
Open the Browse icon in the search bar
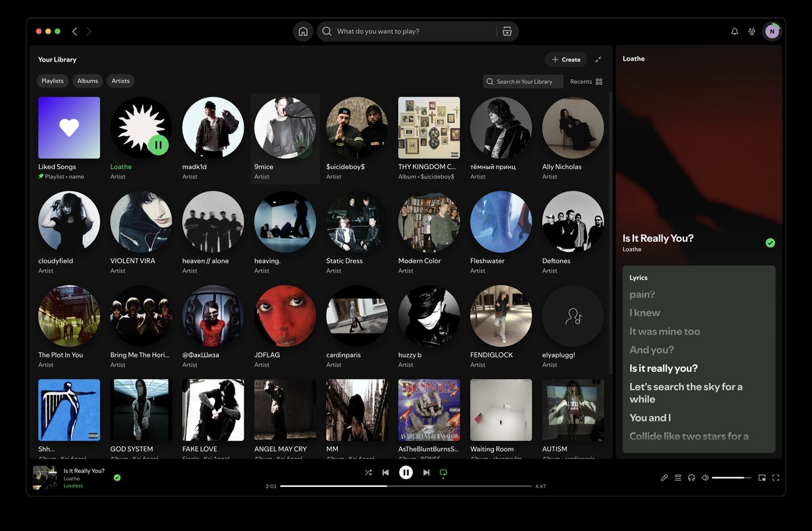click(x=507, y=31)
